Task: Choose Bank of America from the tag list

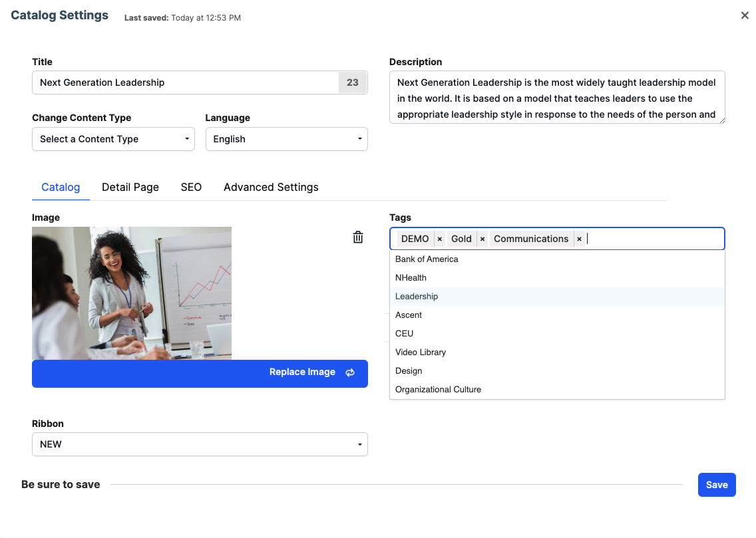Action: pos(427,259)
